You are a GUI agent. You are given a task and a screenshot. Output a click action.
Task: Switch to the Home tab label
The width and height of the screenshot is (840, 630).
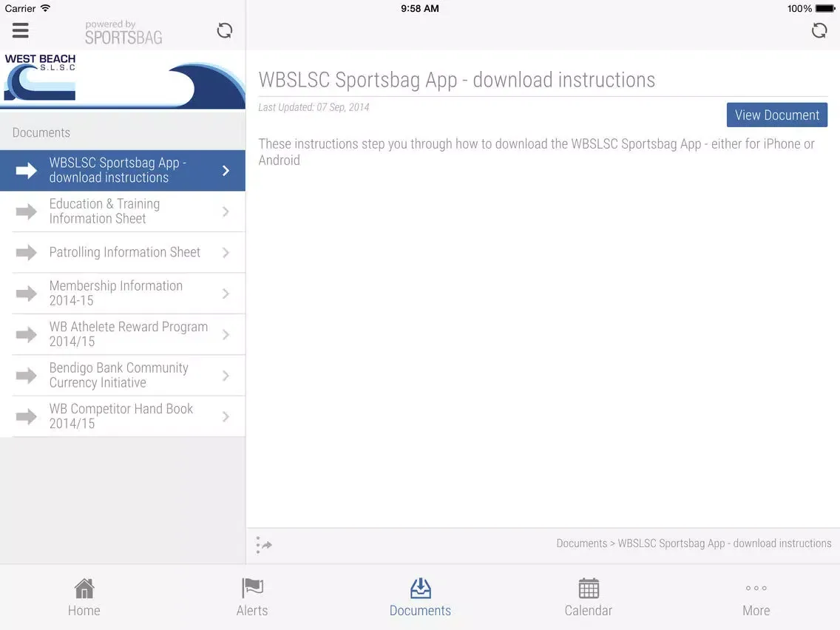tap(84, 611)
